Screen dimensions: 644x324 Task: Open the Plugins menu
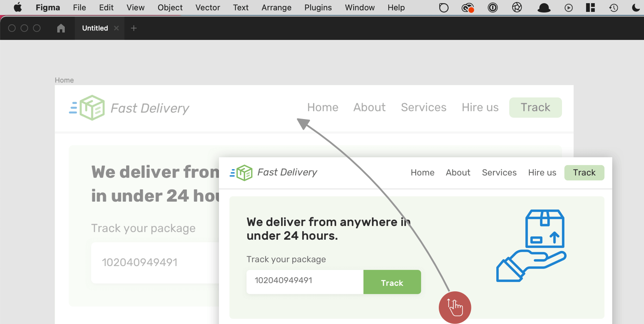point(318,8)
